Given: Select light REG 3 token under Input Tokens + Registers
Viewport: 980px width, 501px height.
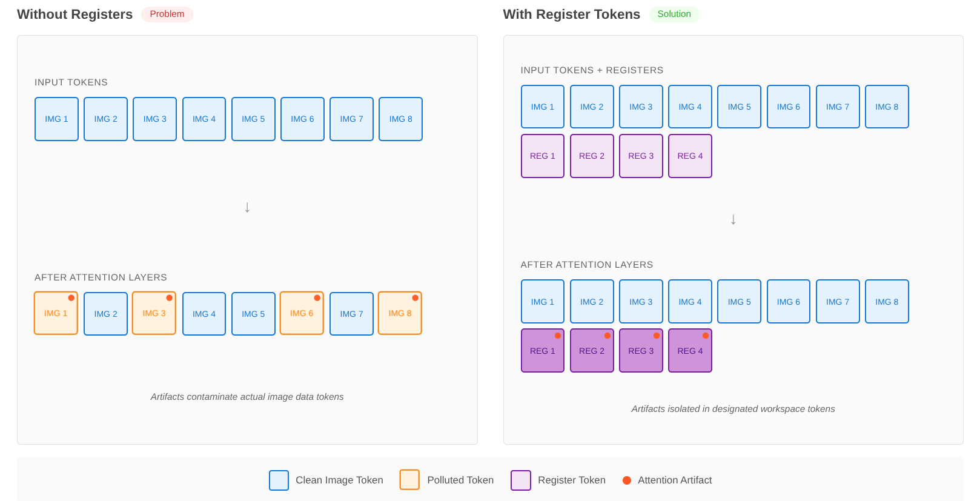Looking at the screenshot, I should pyautogui.click(x=641, y=156).
